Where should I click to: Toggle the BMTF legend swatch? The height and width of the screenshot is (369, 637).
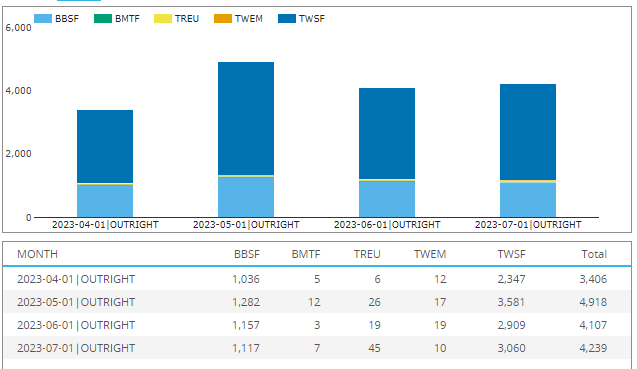[103, 19]
